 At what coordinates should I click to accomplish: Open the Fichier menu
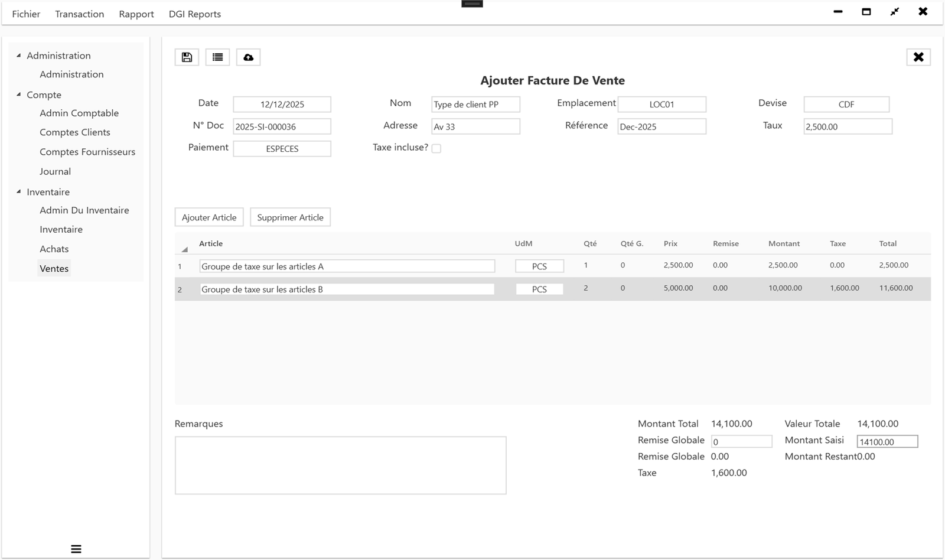(26, 14)
